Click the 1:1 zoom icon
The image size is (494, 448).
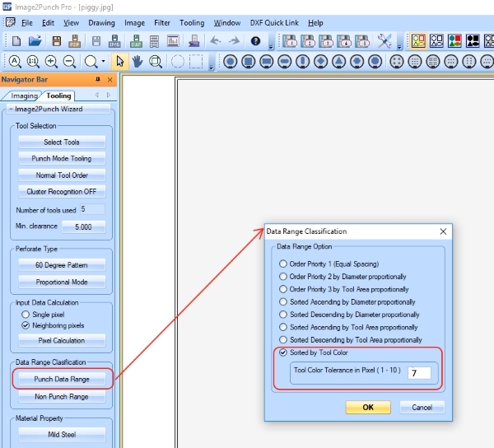coord(33,62)
